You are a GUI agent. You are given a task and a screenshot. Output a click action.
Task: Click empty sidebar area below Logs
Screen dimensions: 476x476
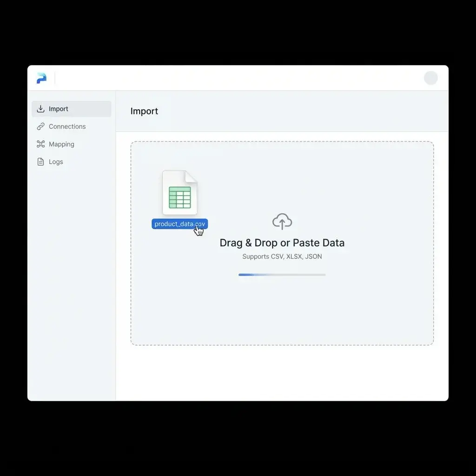click(71, 279)
